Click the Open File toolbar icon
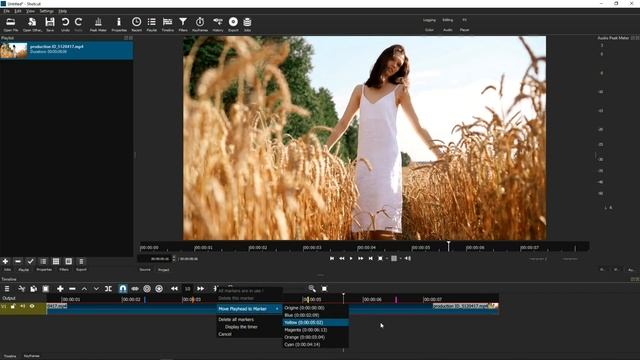Viewport: 640px width, 360px height. click(11, 24)
